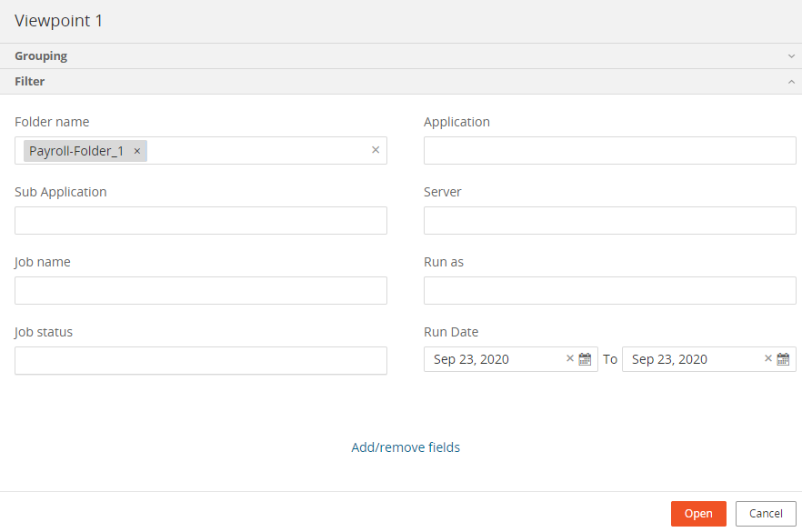Clear the Run Date end value
The width and height of the screenshot is (802, 532).
768,358
